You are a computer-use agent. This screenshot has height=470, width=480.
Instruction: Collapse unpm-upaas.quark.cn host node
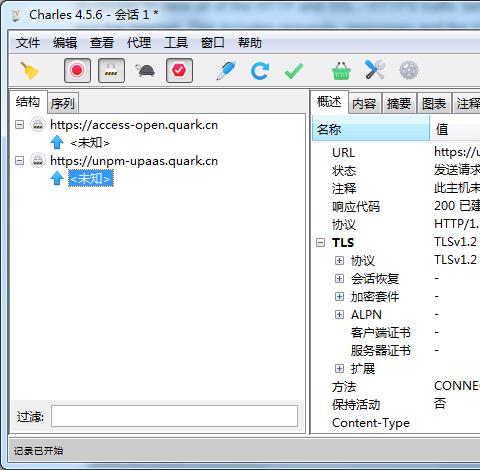(x=20, y=161)
